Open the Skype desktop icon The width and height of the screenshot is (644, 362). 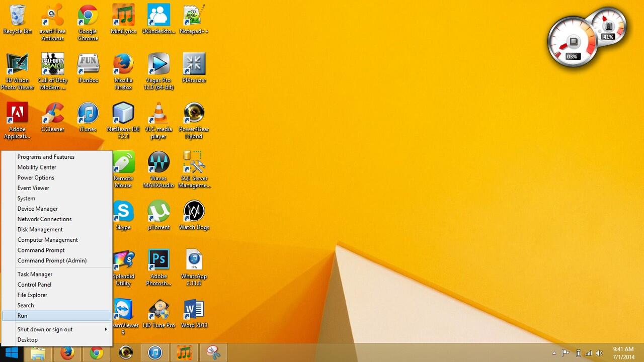123,215
